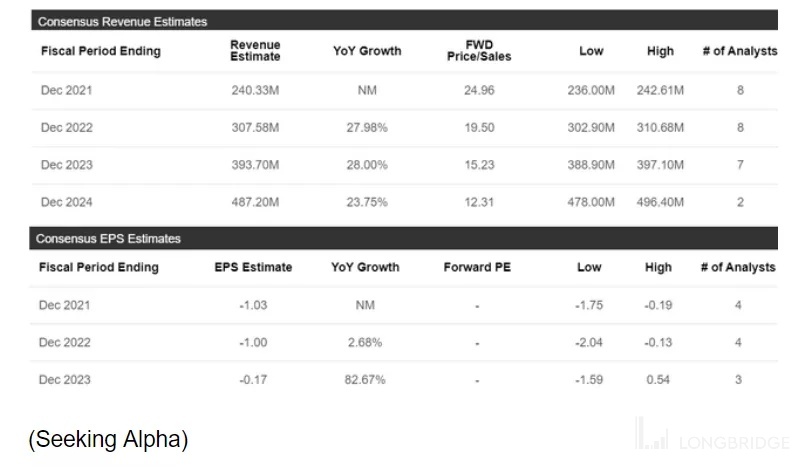Click the FWD Price/Sales column header
The width and height of the screenshot is (808, 467).
(x=478, y=51)
